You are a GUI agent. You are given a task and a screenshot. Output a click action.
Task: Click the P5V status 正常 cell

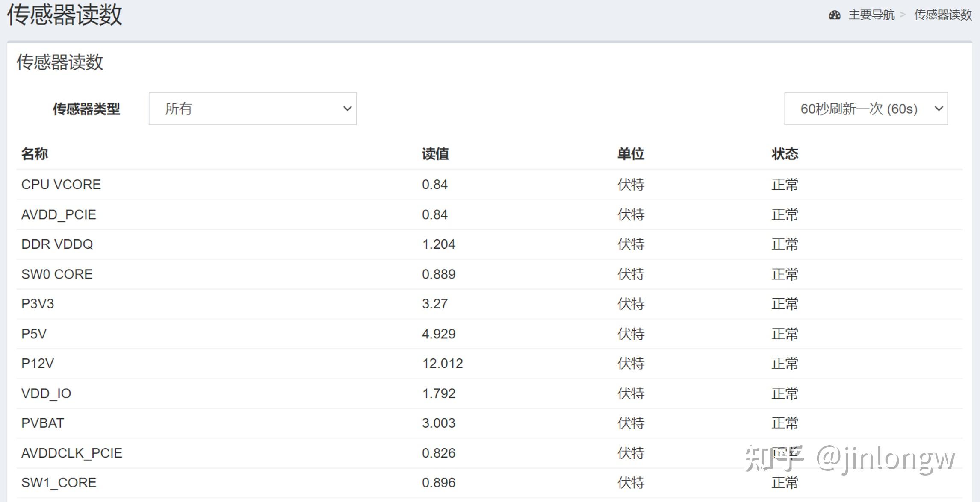[785, 334]
